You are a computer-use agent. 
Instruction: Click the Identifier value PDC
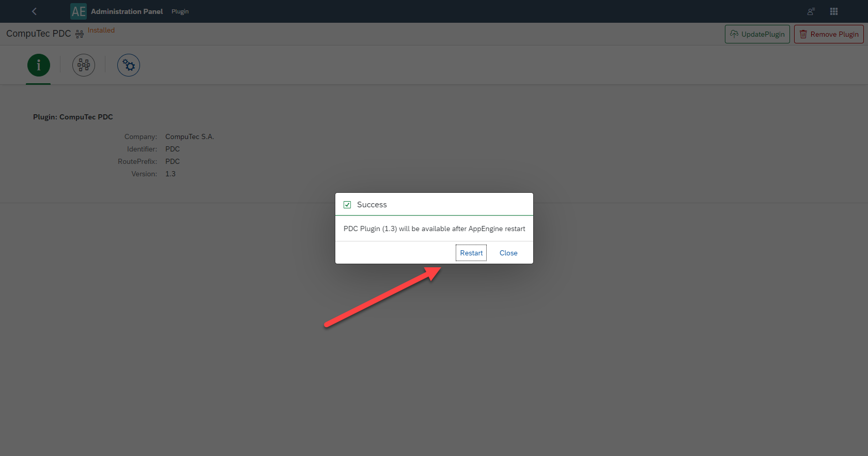pyautogui.click(x=173, y=149)
